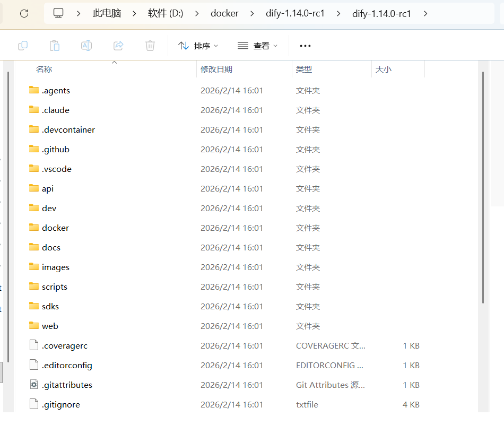Select the .gitattributes gear file icon
The width and height of the screenshot is (504, 425).
point(34,385)
